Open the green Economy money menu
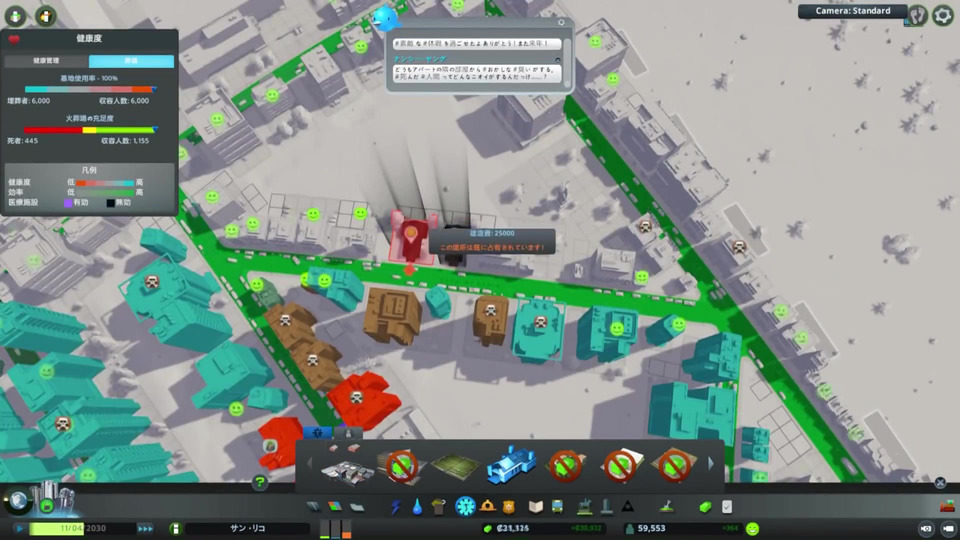 click(x=705, y=507)
